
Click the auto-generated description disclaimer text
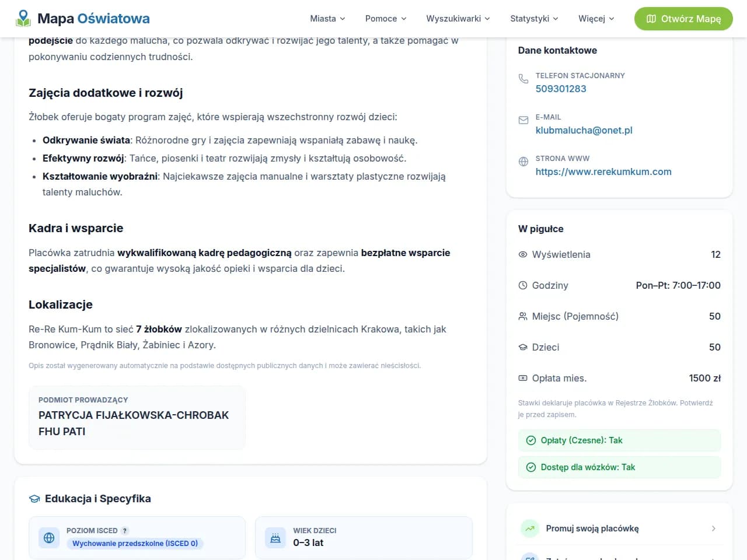coord(225,366)
